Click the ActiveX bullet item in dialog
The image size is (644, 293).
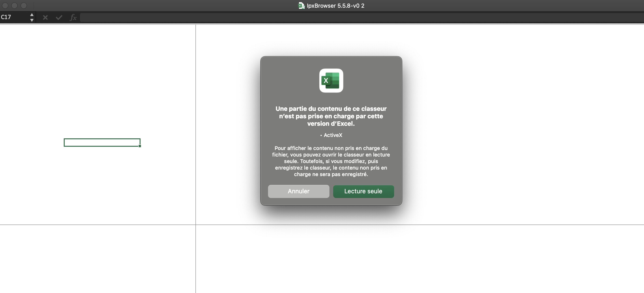pos(332,135)
